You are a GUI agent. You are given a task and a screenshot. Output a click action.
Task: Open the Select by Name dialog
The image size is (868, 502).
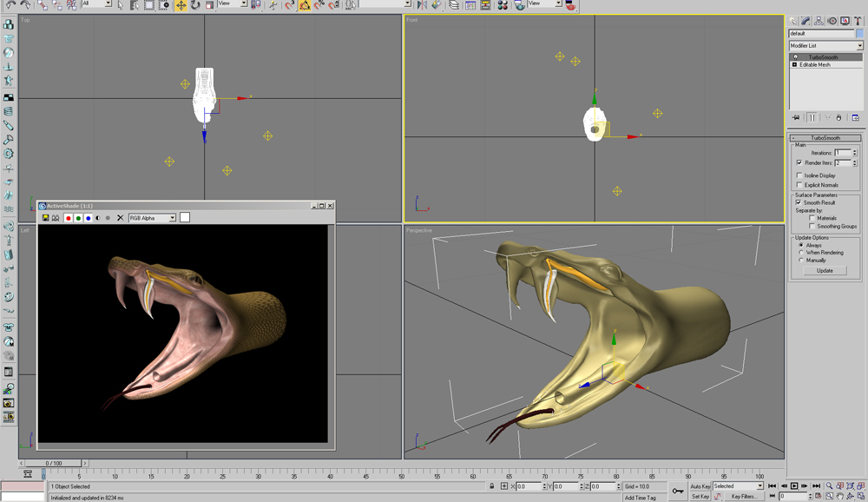coord(132,4)
